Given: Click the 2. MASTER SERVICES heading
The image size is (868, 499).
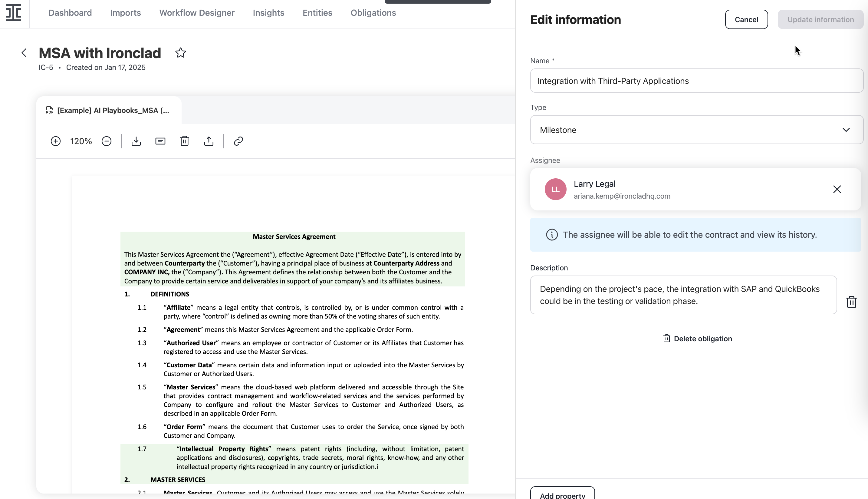Looking at the screenshot, I should [x=164, y=480].
